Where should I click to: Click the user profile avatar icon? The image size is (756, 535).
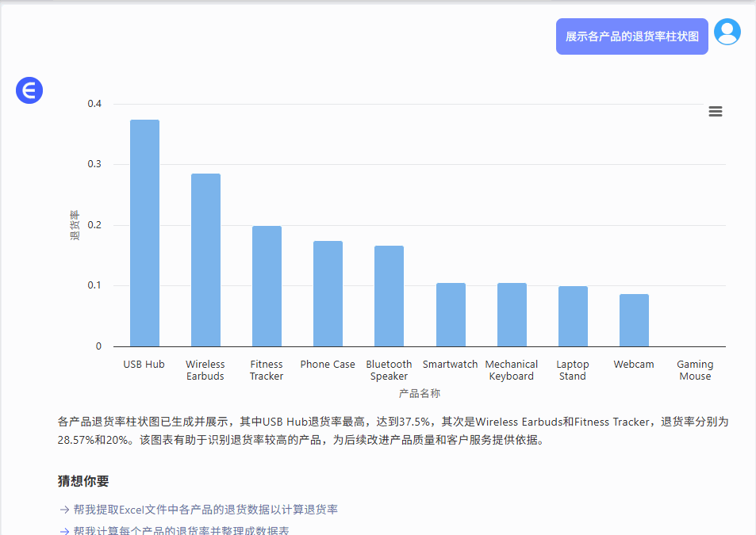click(x=727, y=32)
